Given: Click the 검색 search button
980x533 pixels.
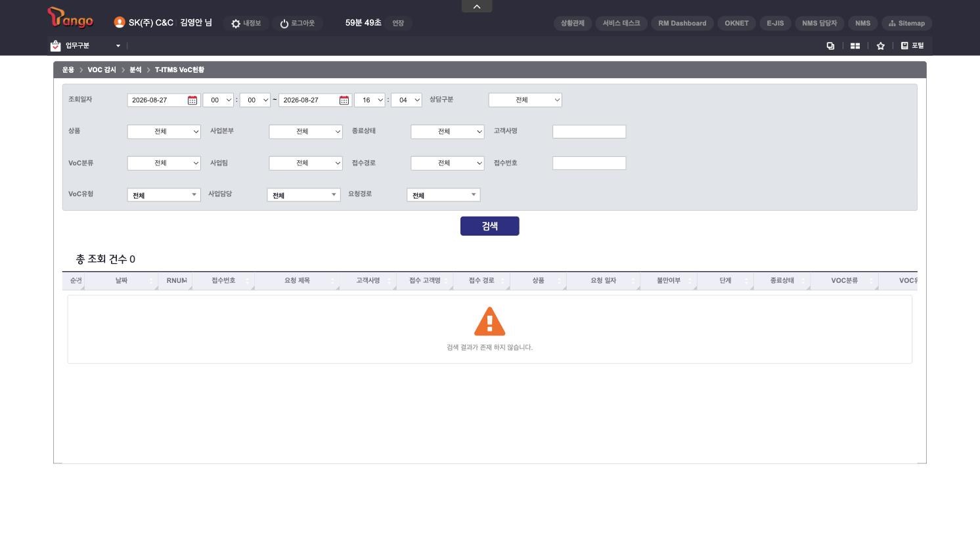Looking at the screenshot, I should click(490, 226).
